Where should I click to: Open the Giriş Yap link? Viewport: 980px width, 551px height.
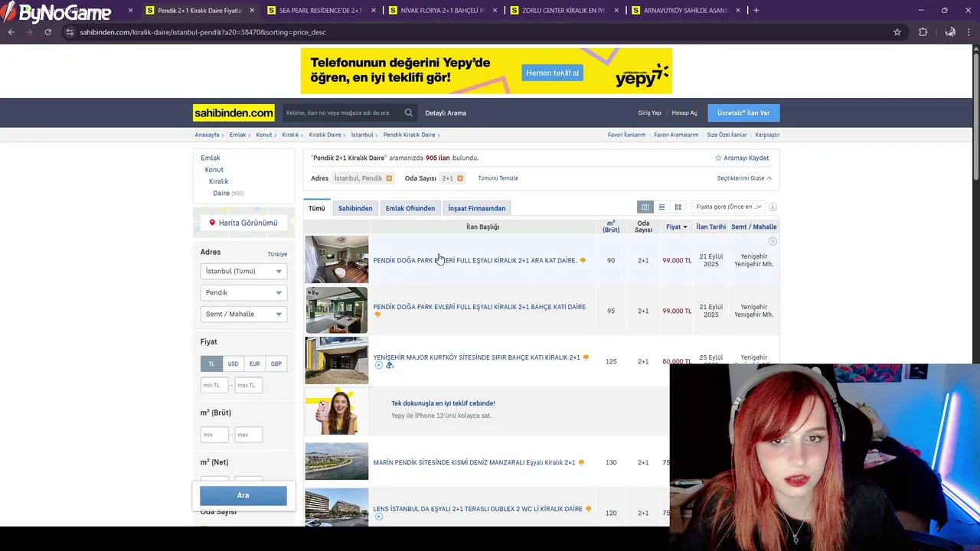pyautogui.click(x=649, y=113)
